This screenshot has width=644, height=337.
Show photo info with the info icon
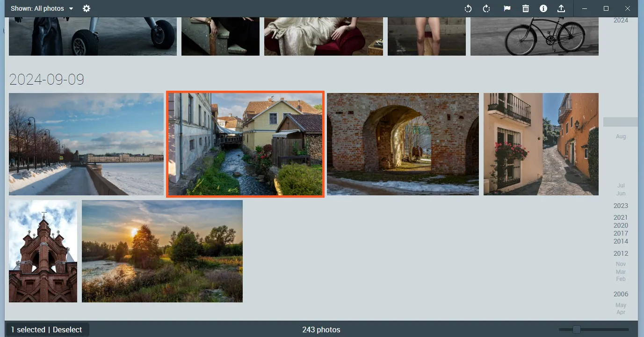point(543,8)
